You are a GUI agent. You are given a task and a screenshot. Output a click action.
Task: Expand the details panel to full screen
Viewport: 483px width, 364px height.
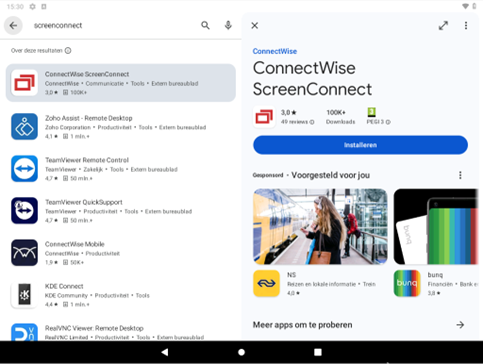tap(443, 25)
